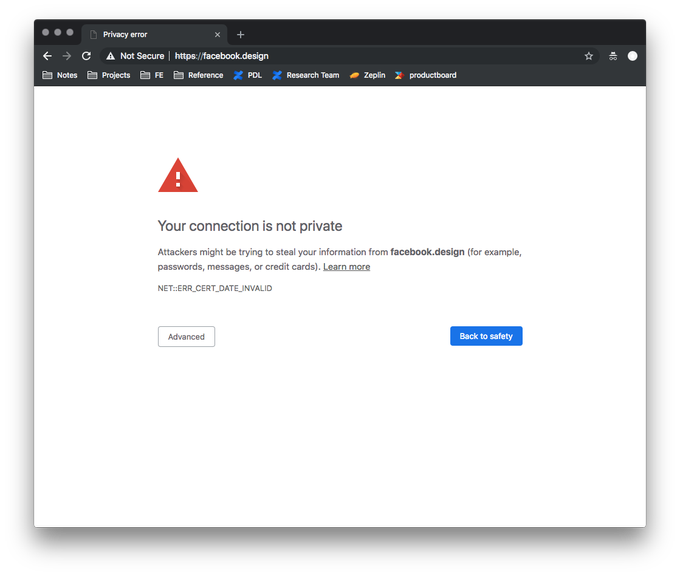
Task: Reload the page with the refresh icon
Action: click(86, 56)
